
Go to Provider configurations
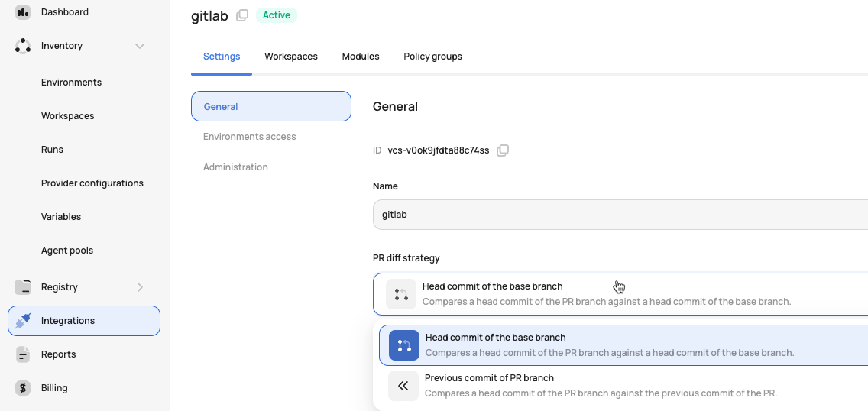pos(92,183)
